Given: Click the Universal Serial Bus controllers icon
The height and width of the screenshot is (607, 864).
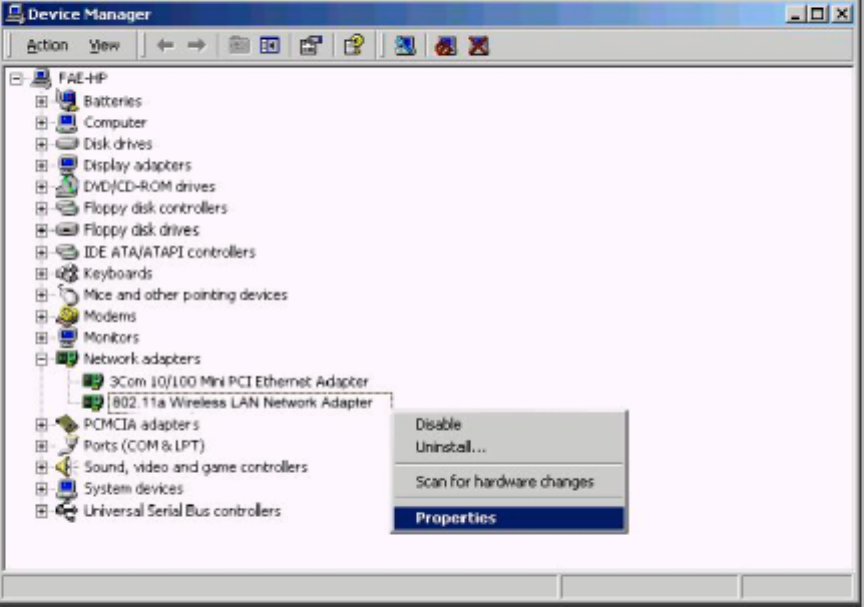Looking at the screenshot, I should click(x=67, y=511).
